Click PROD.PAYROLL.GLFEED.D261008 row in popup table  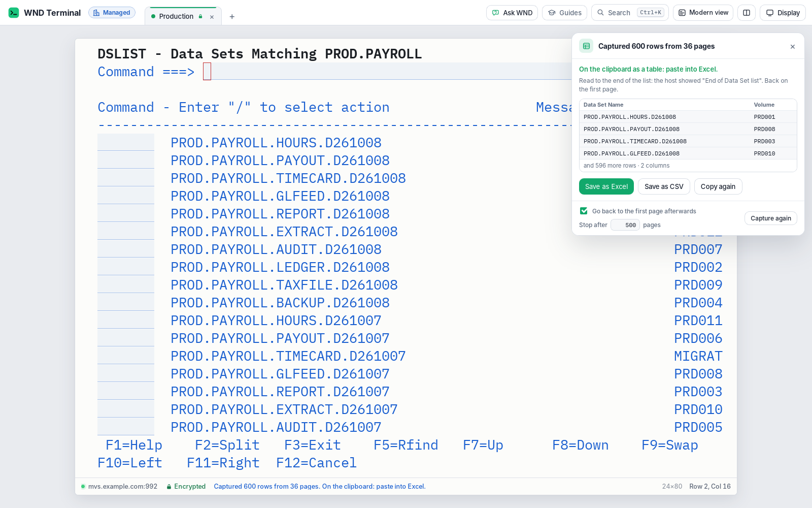pyautogui.click(x=688, y=153)
